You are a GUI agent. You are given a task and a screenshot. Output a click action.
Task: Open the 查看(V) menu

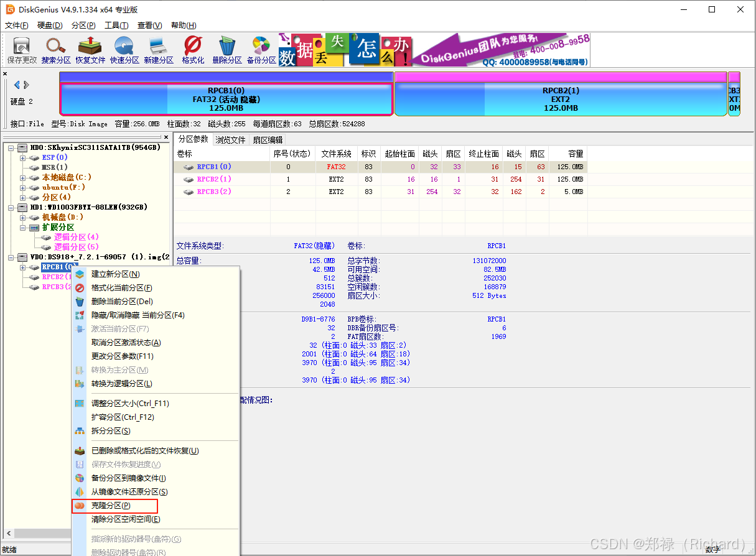pos(149,25)
